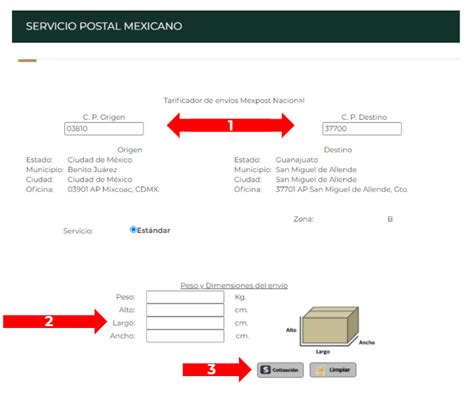Click the Tarificador de envíos Mexpost Nacional heading

point(234,100)
